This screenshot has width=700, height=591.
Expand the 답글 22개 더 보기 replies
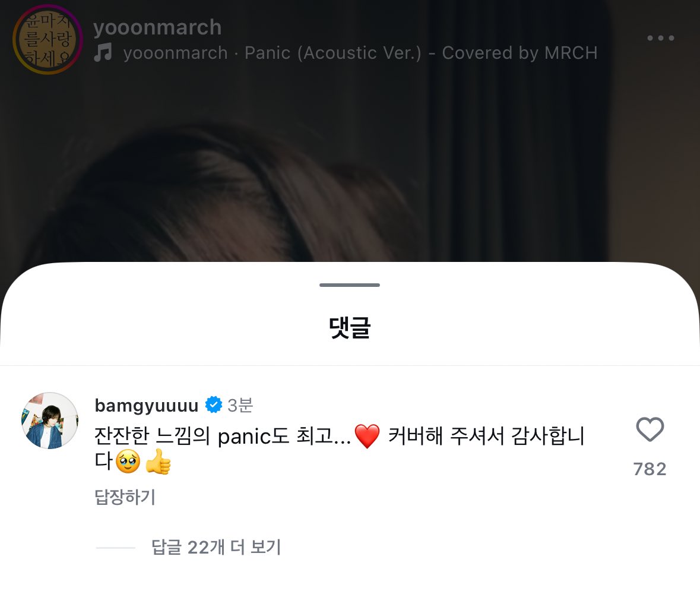pos(216,547)
